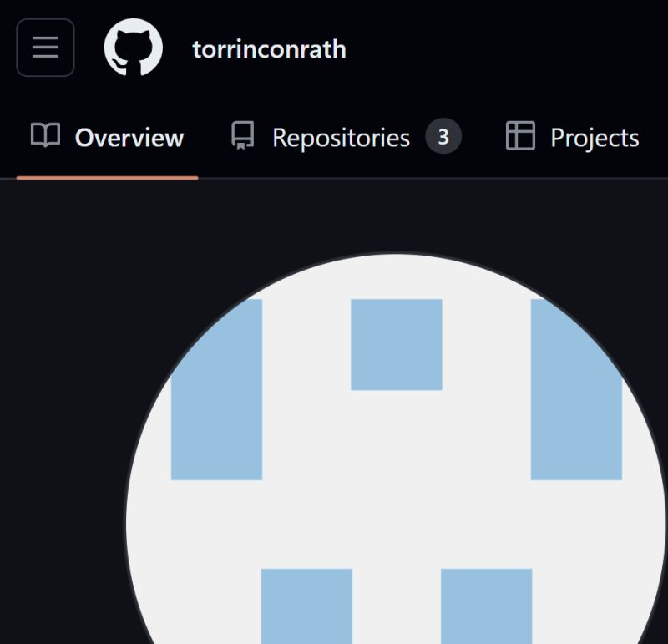668x644 pixels.
Task: Open the site menu with the three-line icon
Action: click(x=44, y=48)
